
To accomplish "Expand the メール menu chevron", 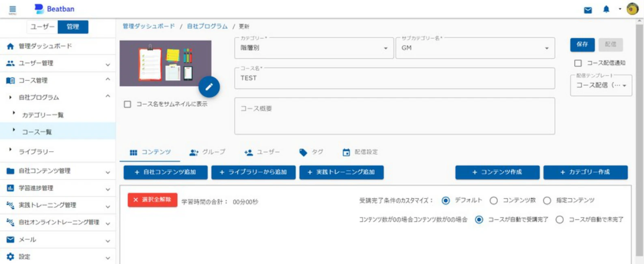I will coord(108,240).
